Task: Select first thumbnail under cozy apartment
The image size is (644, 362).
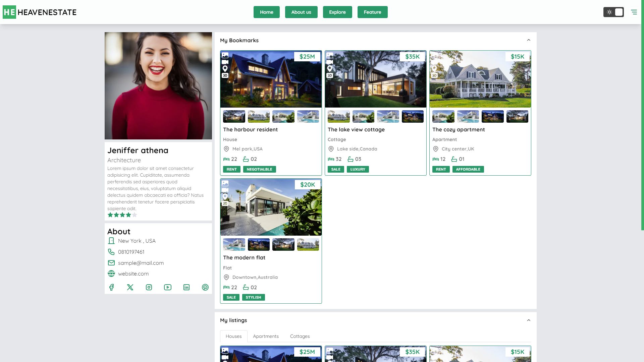Action: click(443, 117)
